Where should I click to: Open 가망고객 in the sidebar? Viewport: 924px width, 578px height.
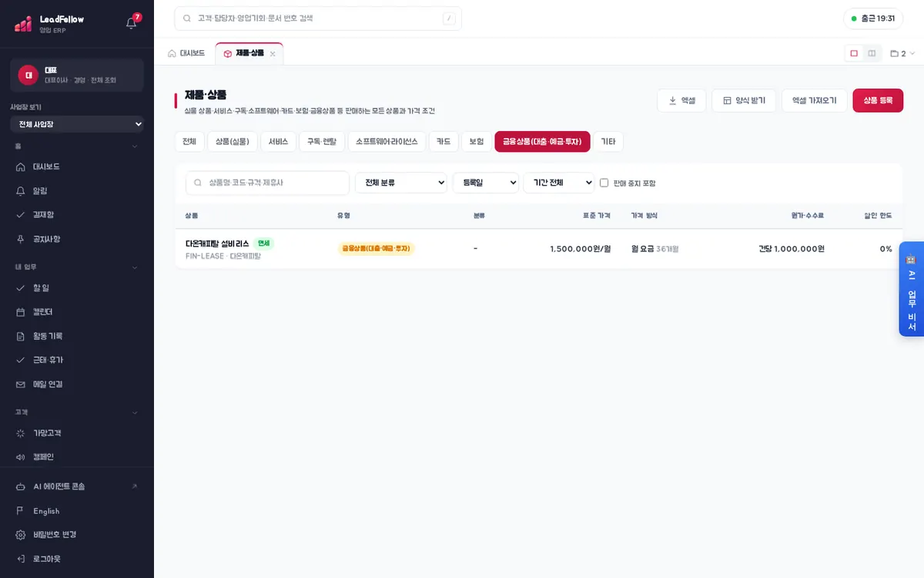[77, 433]
